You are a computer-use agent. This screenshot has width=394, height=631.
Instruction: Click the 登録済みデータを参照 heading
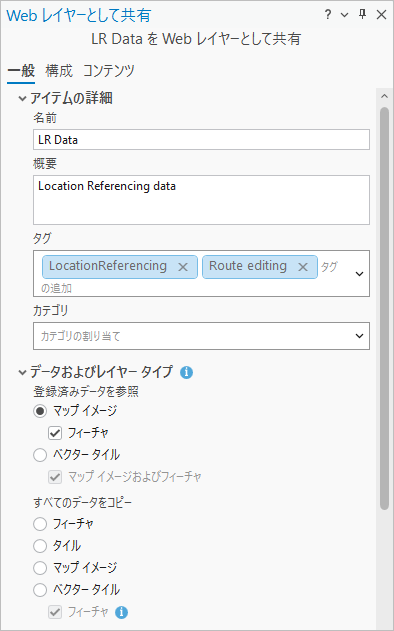(x=86, y=392)
